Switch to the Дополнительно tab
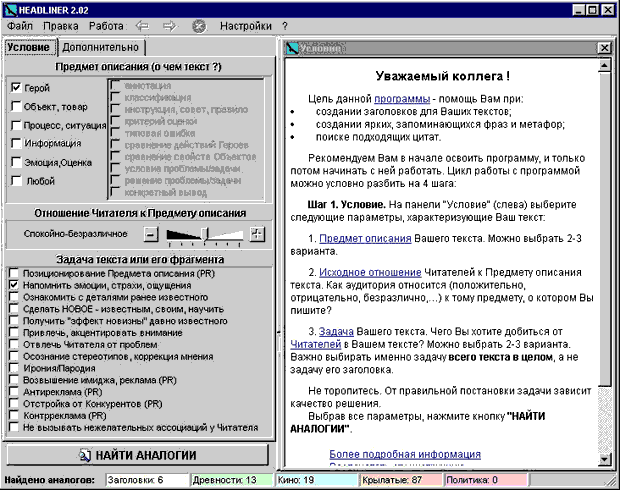Screen dimensions: 620x490 click(x=100, y=47)
